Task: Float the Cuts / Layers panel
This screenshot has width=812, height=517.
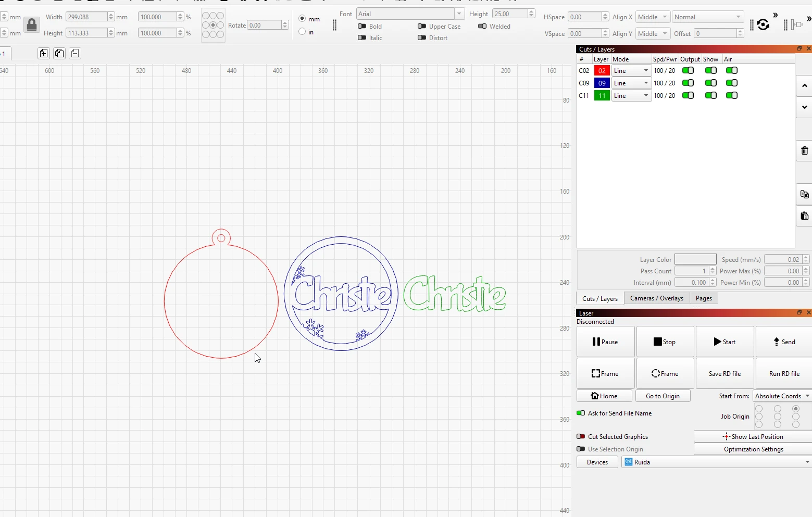Action: (x=799, y=48)
